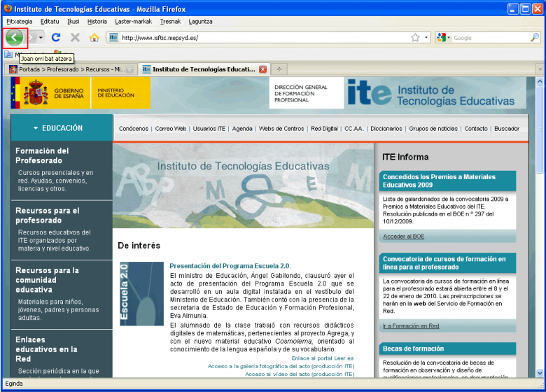Open the Usuarios ITE link
Screen dimensions: 546x392
pyautogui.click(x=209, y=129)
